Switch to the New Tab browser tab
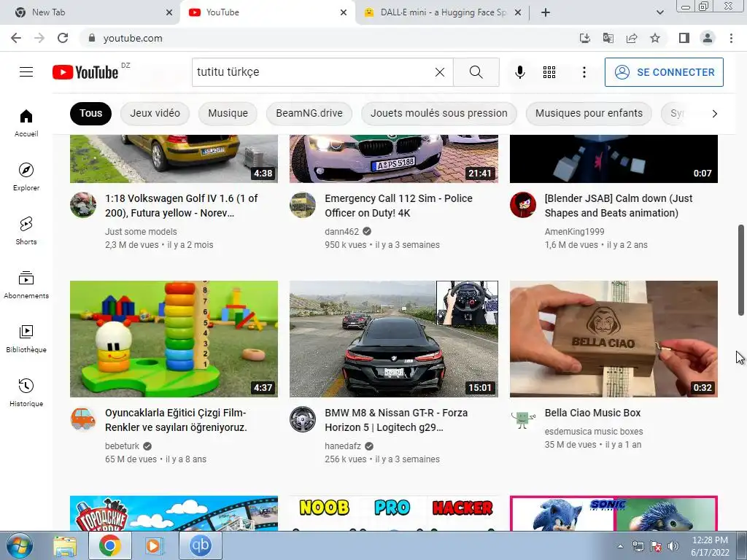 coord(90,12)
